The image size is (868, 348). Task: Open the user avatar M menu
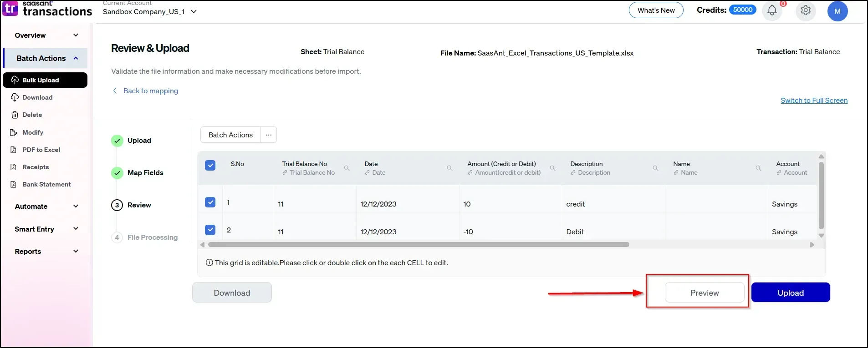point(837,11)
